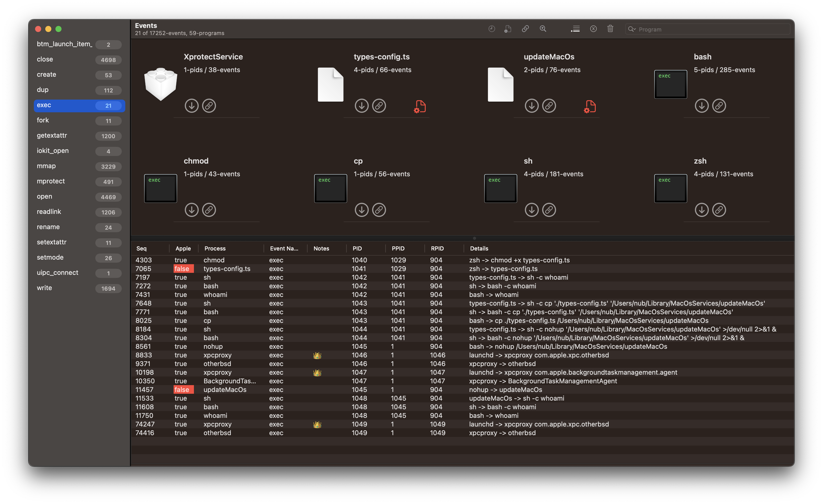The width and height of the screenshot is (823, 504).
Task: Click link icon under sh card
Action: tap(549, 210)
